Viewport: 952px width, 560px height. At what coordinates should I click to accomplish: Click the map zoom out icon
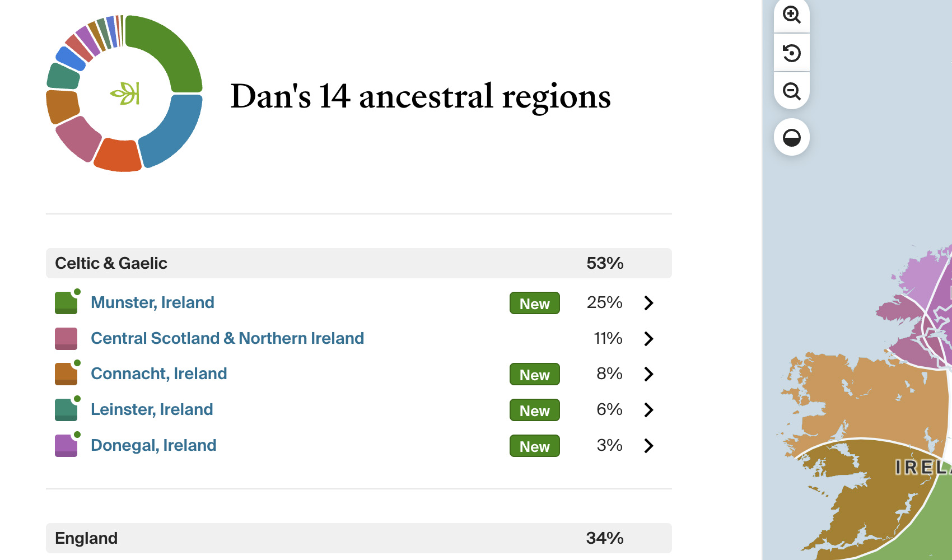791,91
